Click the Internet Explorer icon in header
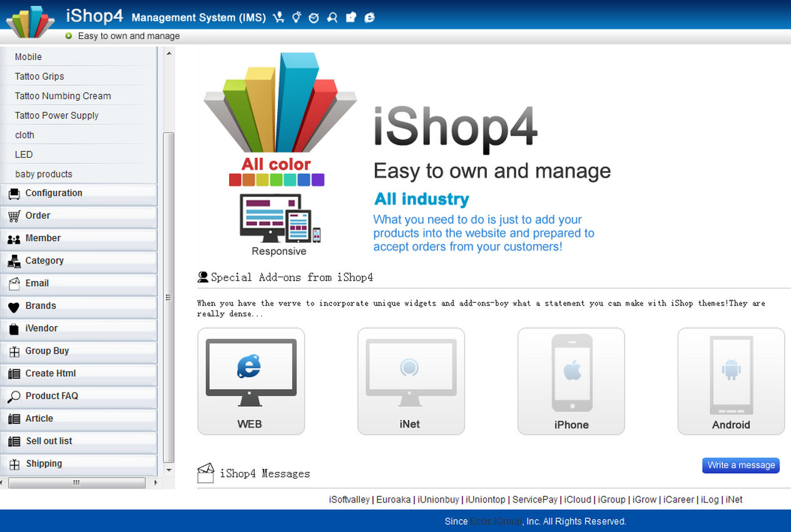Image resolution: width=791 pixels, height=532 pixels. [370, 18]
